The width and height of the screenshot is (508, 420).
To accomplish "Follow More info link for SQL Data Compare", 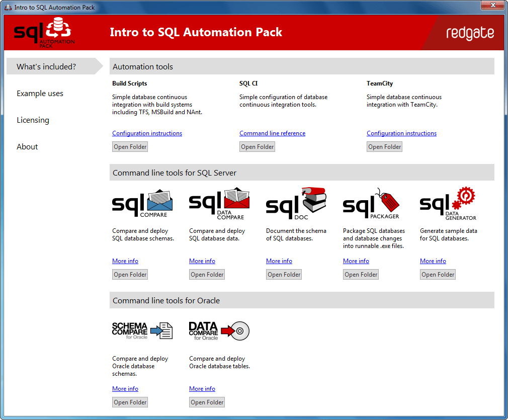I will pyautogui.click(x=202, y=261).
